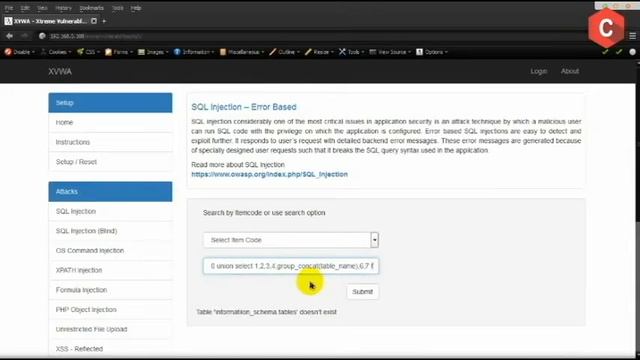This screenshot has height=360, width=640.
Task: Expand the Select Item Code dropdown
Action: tap(291, 240)
